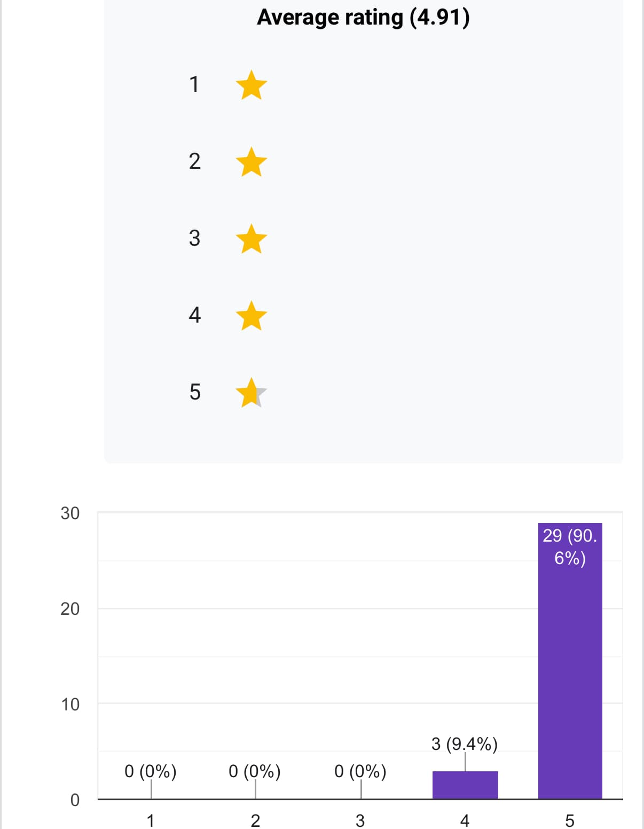Screen dimensions: 644x829
Task: Click the y-axis label 10
Action: click(70, 705)
